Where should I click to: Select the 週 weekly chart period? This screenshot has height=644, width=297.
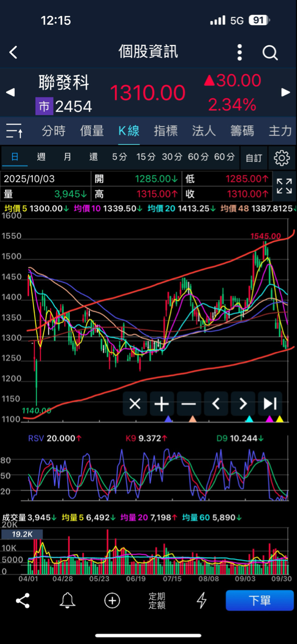coord(41,157)
